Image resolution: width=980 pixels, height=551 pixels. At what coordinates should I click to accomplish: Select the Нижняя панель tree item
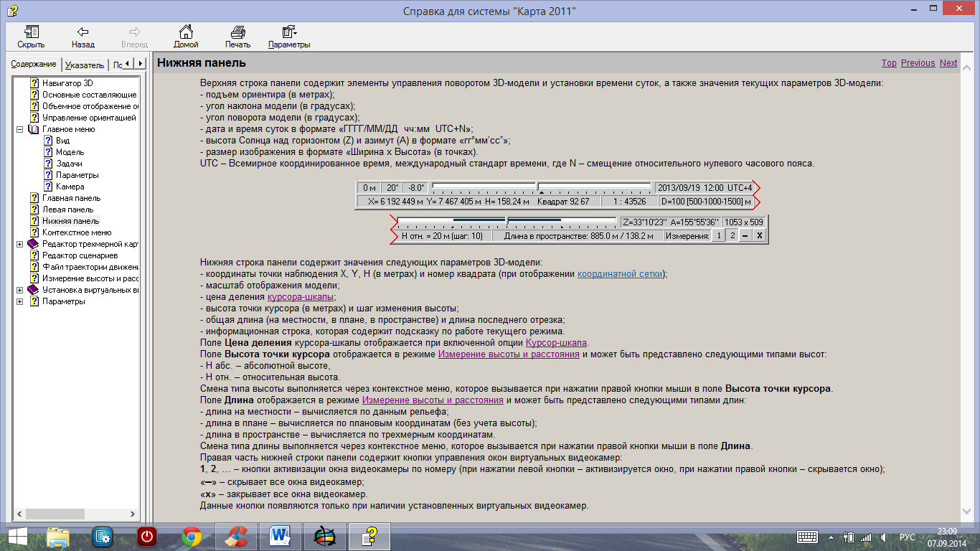70,221
